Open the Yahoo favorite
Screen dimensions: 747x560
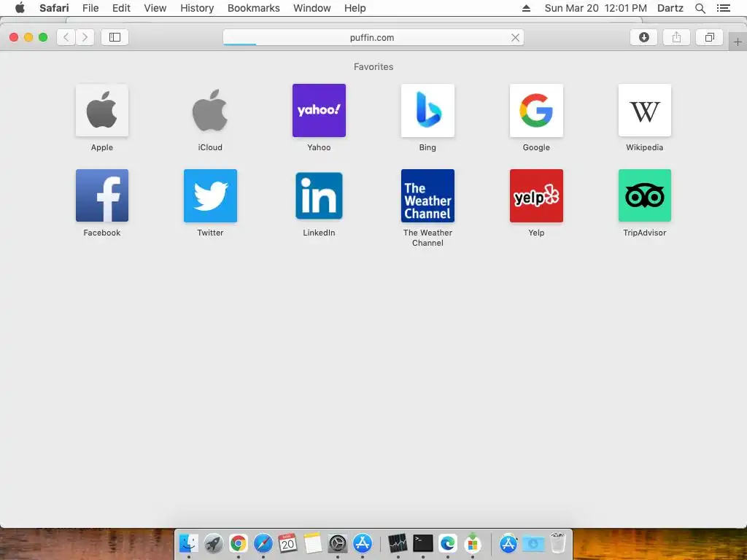coord(320,111)
